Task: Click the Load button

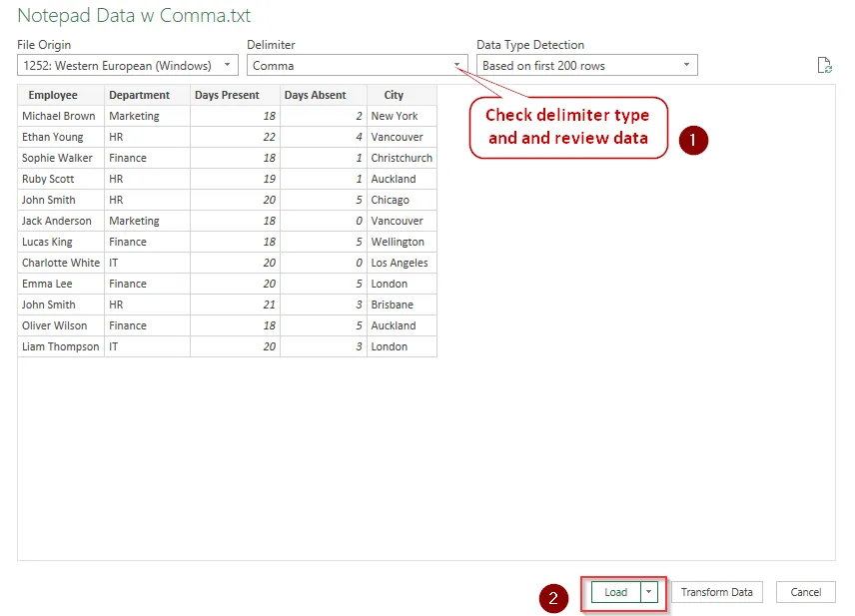Action: [616, 592]
